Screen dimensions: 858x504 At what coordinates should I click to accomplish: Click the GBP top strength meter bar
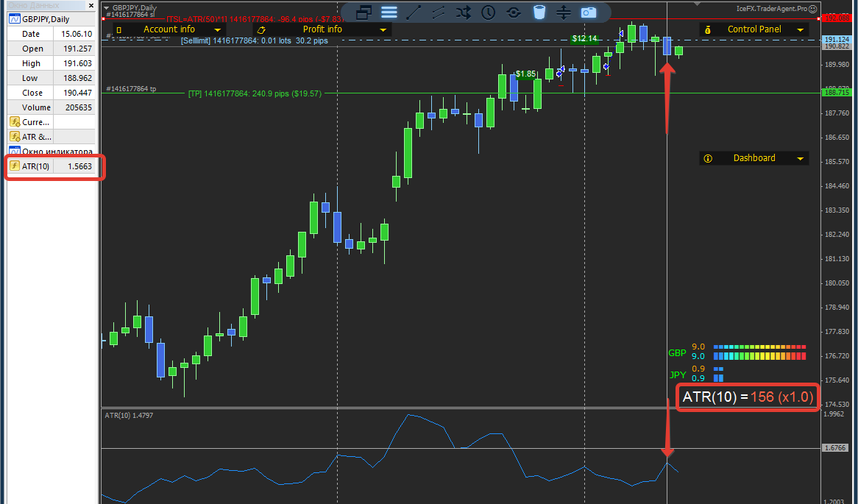point(759,347)
